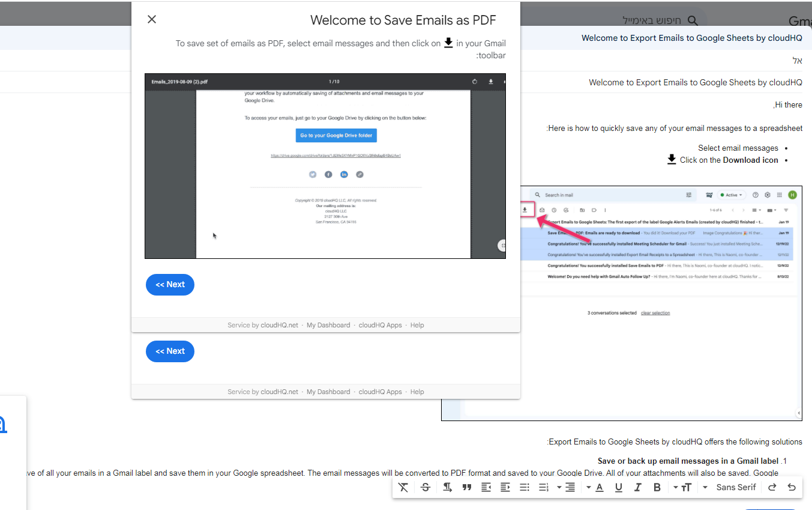812x510 pixels.
Task: Open the text alignment dropdown
Action: tap(566, 487)
